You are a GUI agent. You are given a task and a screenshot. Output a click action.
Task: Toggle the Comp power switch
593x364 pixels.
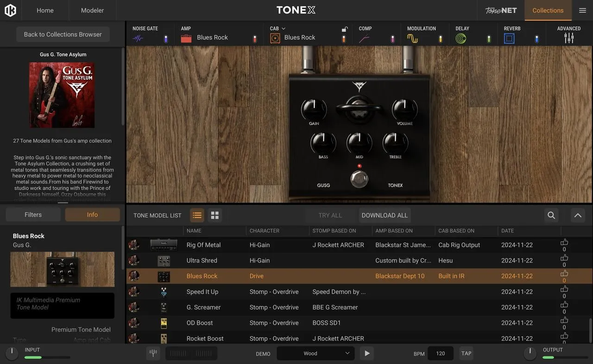pos(392,39)
